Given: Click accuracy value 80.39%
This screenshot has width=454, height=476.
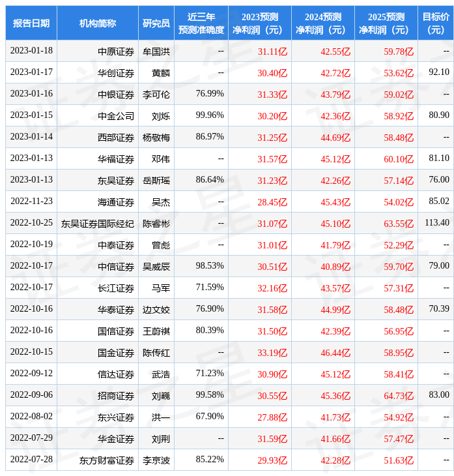Looking at the screenshot, I should [210, 331].
